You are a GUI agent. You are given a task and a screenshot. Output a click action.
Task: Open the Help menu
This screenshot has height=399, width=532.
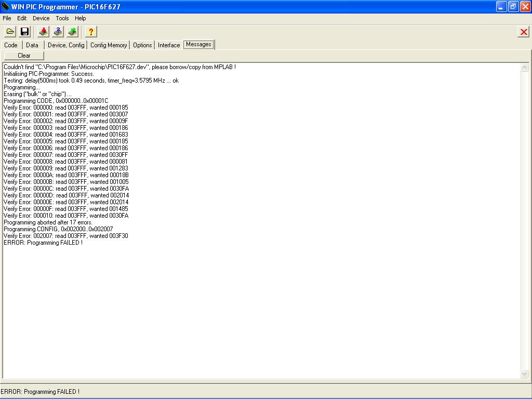pos(81,18)
